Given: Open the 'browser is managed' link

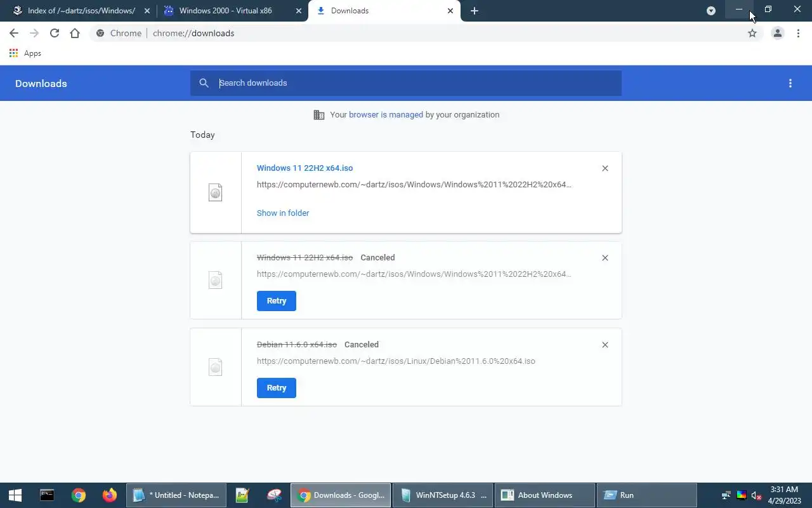Looking at the screenshot, I should pos(386,115).
